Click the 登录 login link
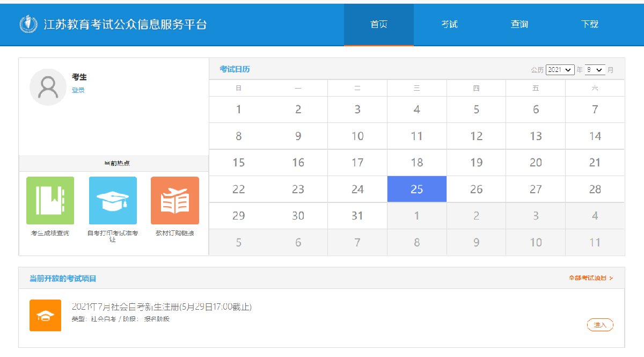This screenshot has width=644, height=357. (78, 90)
